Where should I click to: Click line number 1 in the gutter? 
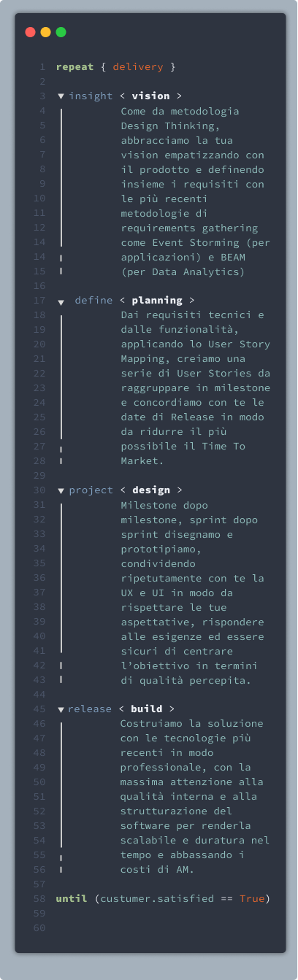pyautogui.click(x=42, y=67)
